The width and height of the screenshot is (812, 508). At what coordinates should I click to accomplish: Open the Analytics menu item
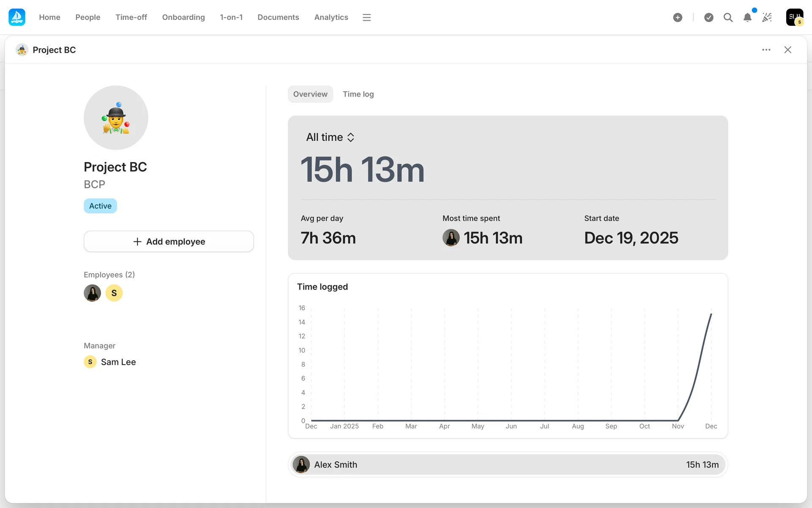coord(331,17)
